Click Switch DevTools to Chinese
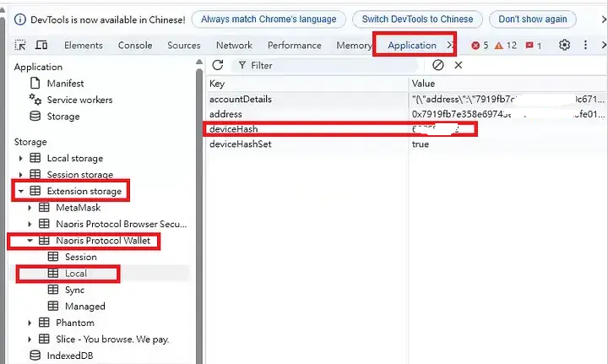 (417, 19)
